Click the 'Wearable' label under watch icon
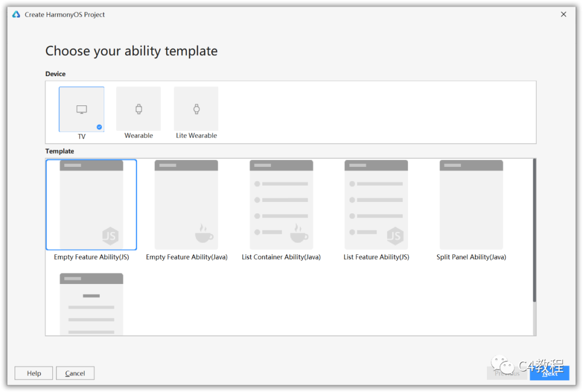Viewport: 583px width, 392px height. 139,136
